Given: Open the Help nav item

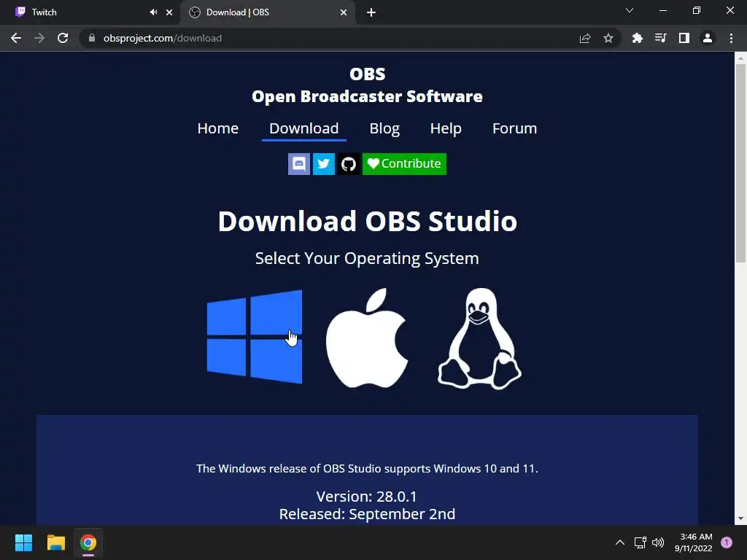Looking at the screenshot, I should click(446, 128).
